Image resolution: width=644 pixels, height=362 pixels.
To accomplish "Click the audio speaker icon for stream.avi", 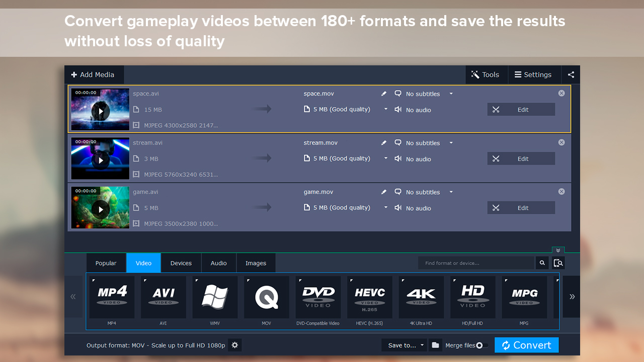I will pos(398,158).
